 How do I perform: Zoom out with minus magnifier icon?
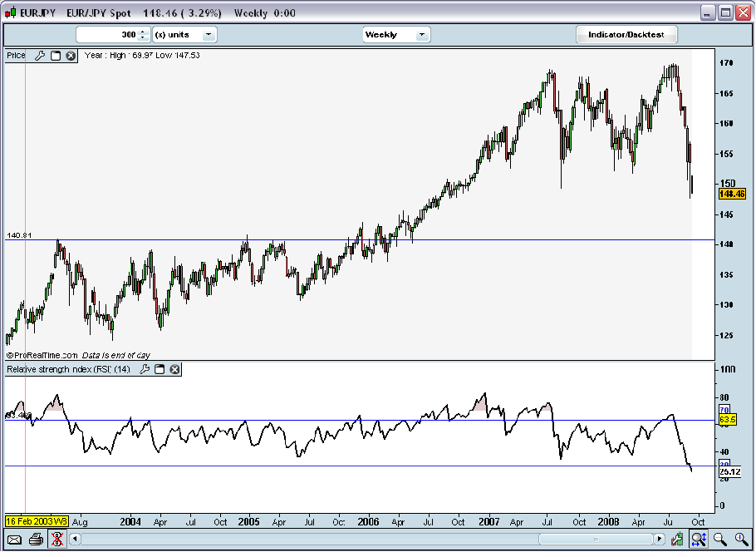pos(720,539)
